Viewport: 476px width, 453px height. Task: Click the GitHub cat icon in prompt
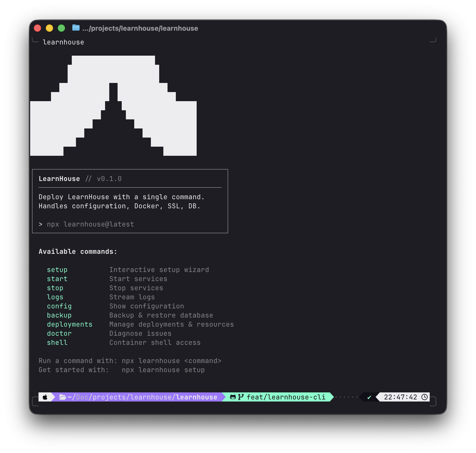233,397
